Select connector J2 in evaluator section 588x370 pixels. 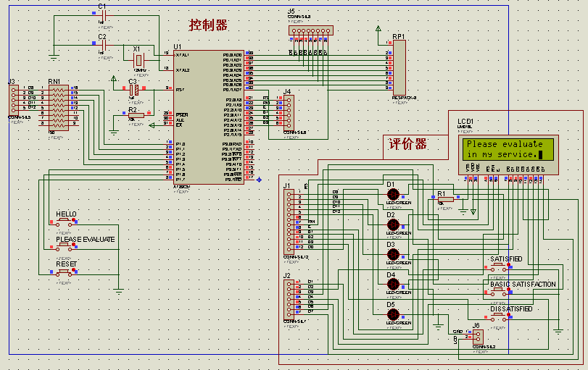pos(289,299)
